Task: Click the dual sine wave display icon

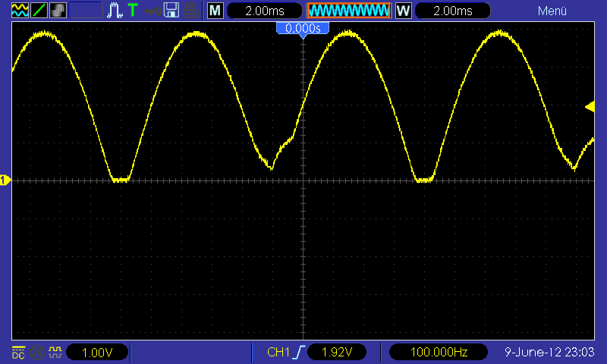Action: click(20, 11)
